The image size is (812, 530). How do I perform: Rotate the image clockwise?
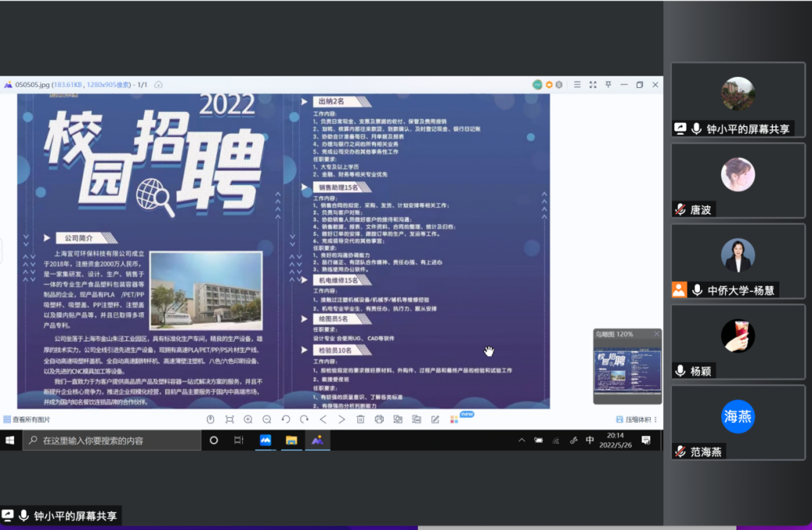point(304,419)
